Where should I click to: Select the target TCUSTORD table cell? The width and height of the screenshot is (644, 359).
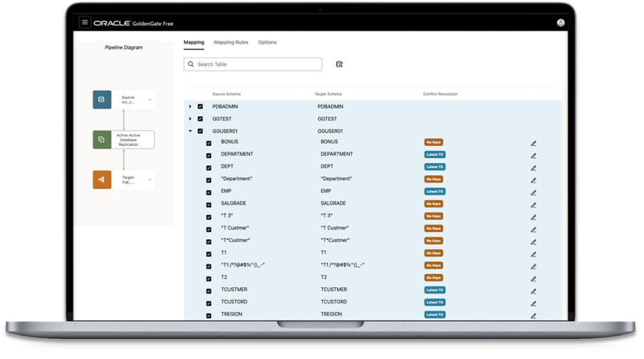tap(333, 301)
